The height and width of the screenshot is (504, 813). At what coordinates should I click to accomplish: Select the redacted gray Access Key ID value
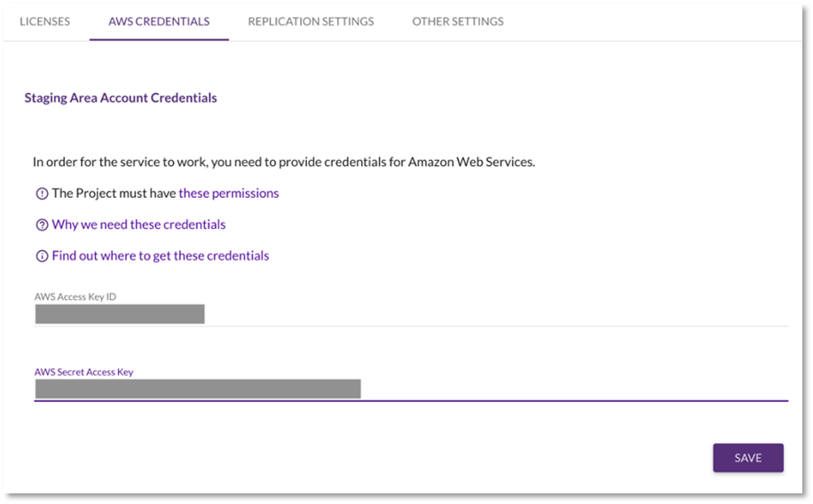120,314
